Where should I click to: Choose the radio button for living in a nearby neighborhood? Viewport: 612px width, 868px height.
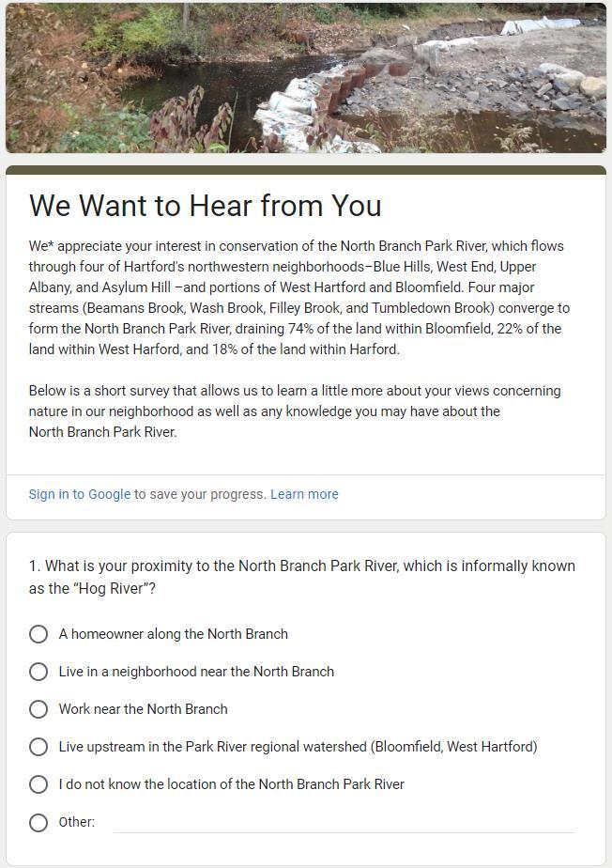38,672
